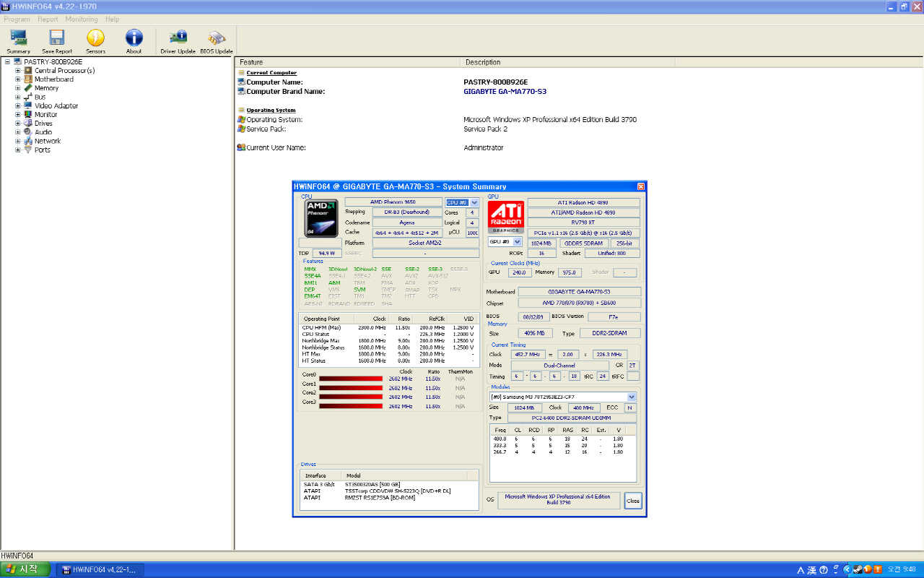
Task: Expand the Monitor tree branch
Action: tap(18, 115)
